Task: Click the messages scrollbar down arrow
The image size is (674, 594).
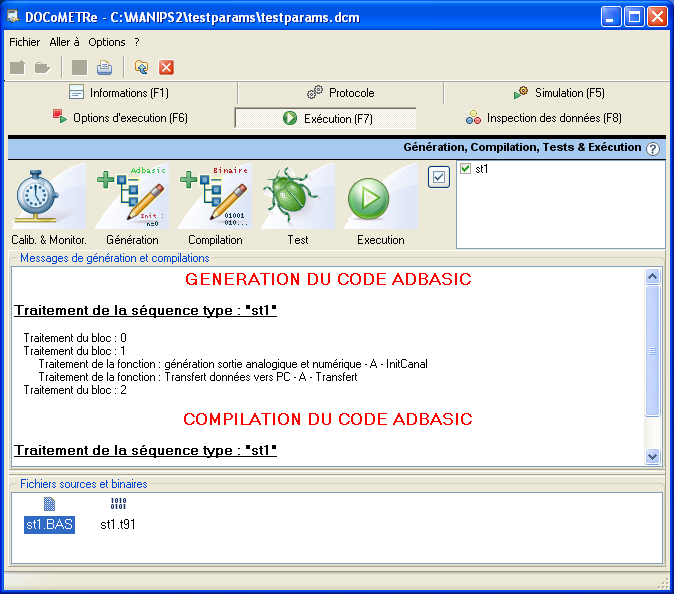Action: pos(653,456)
